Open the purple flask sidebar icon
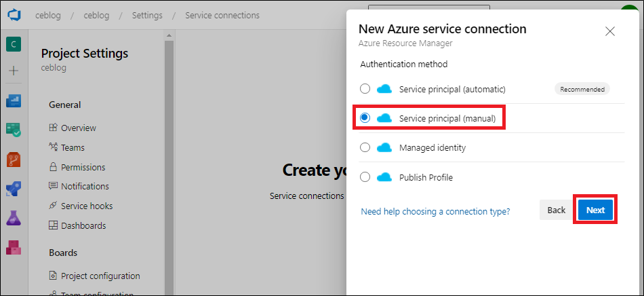 14,218
